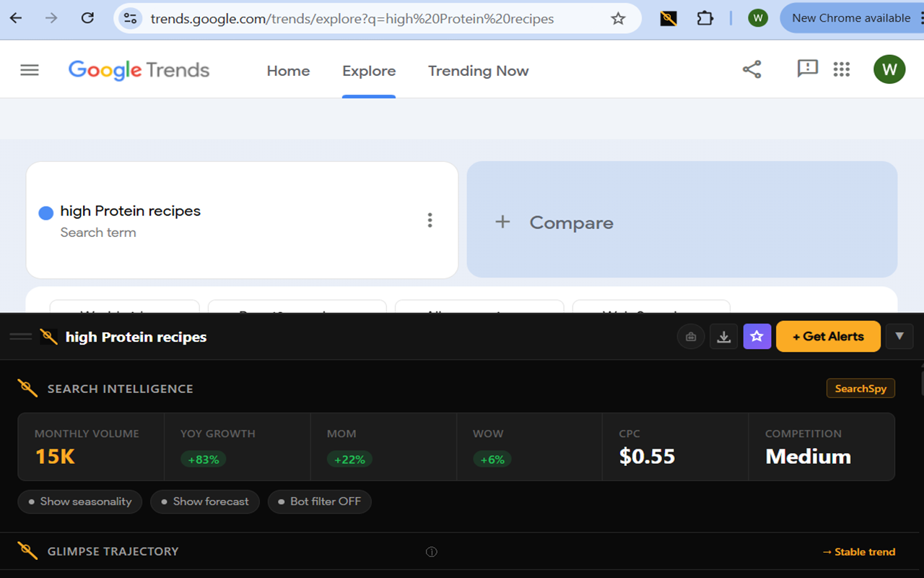Click the +6% WoW badge
Viewport: 924px width, 578px height.
click(492, 460)
